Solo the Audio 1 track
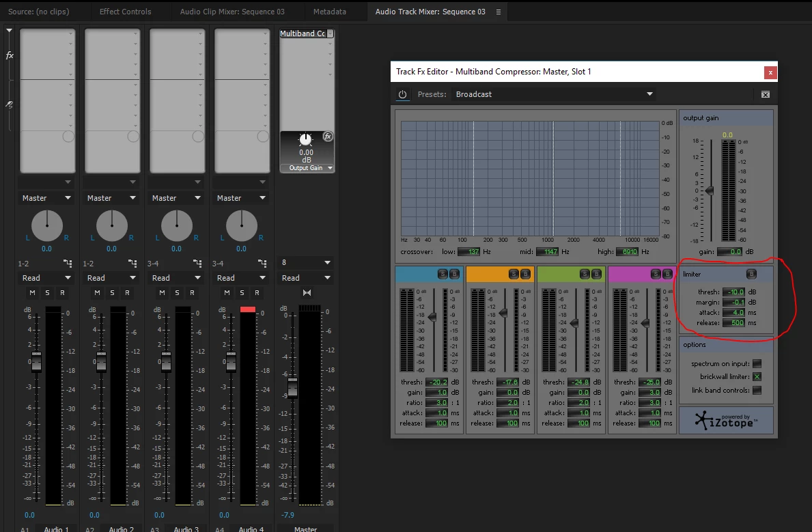 (x=48, y=293)
